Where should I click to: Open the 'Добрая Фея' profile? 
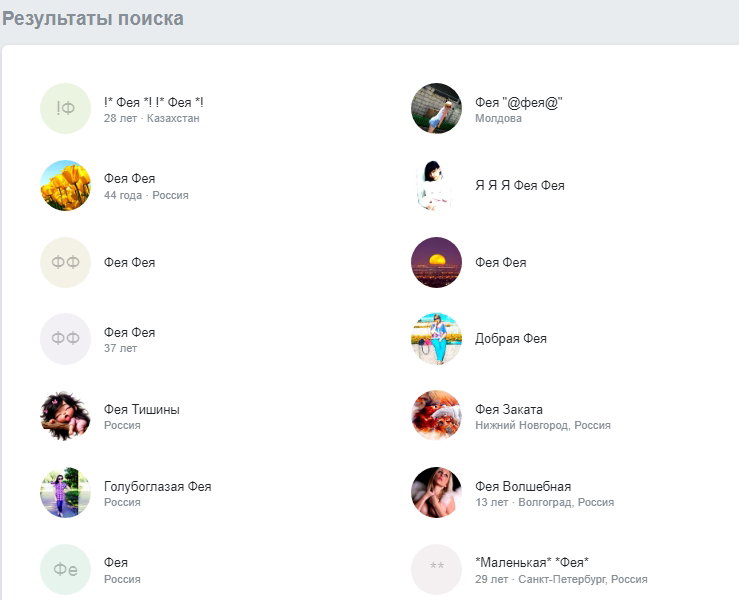pos(511,338)
